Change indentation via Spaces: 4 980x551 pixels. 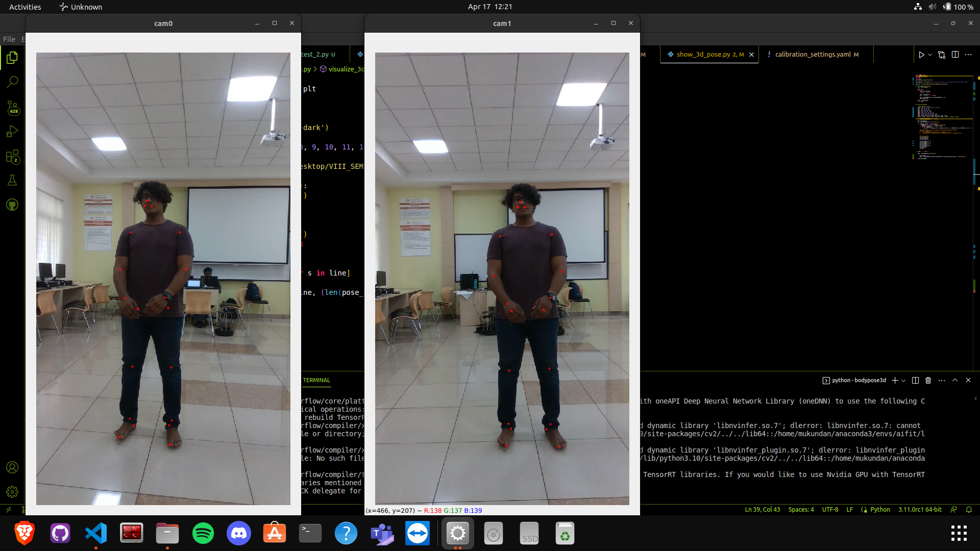point(801,510)
